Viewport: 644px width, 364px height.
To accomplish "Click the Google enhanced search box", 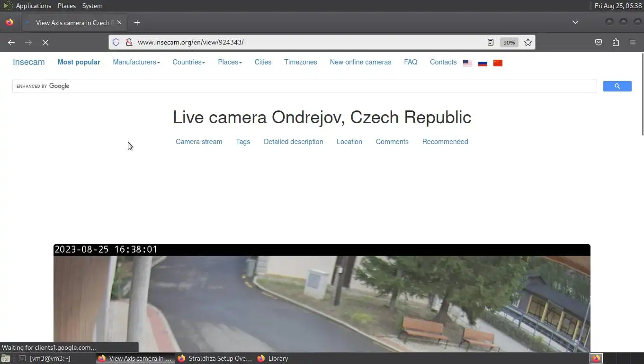I will (x=304, y=86).
